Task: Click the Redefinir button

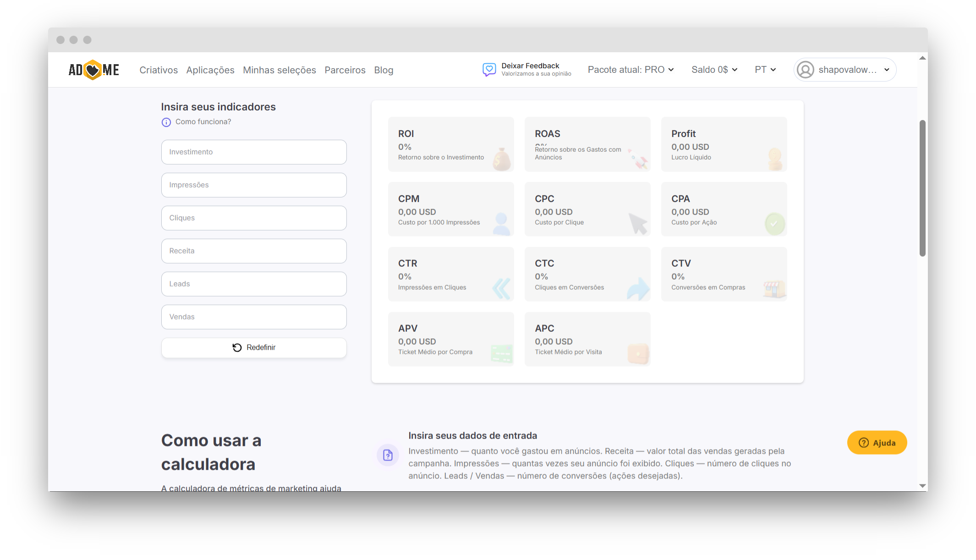Action: 254,347
